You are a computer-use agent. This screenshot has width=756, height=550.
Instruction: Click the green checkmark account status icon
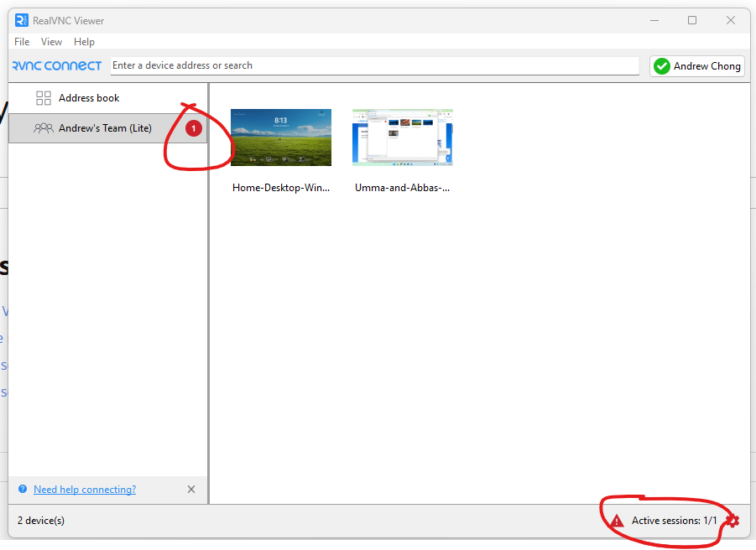pos(662,66)
